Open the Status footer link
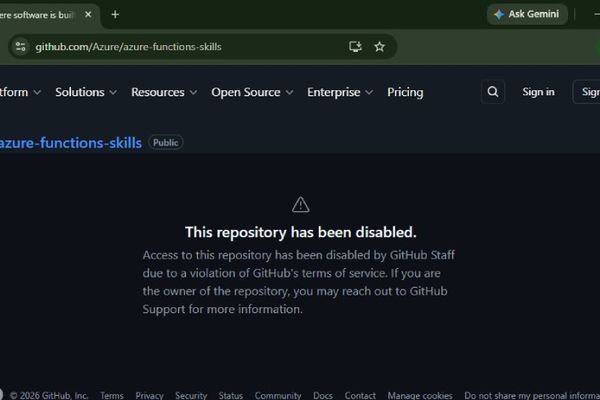The width and height of the screenshot is (600, 400). 230,395
